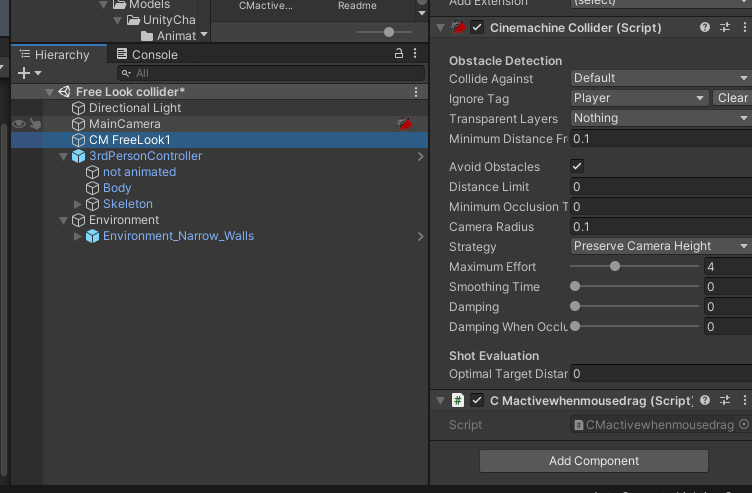Open object picker for Script field
This screenshot has height=493, width=752.
[x=743, y=424]
